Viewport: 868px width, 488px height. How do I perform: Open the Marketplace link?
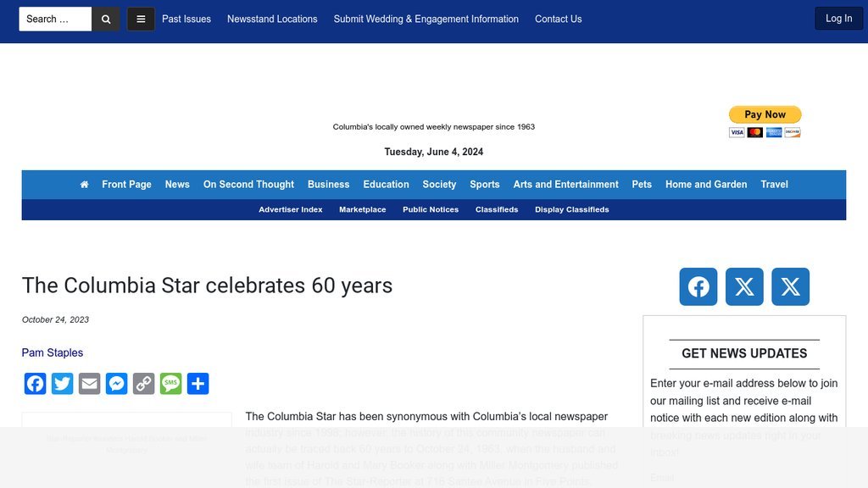coord(363,210)
